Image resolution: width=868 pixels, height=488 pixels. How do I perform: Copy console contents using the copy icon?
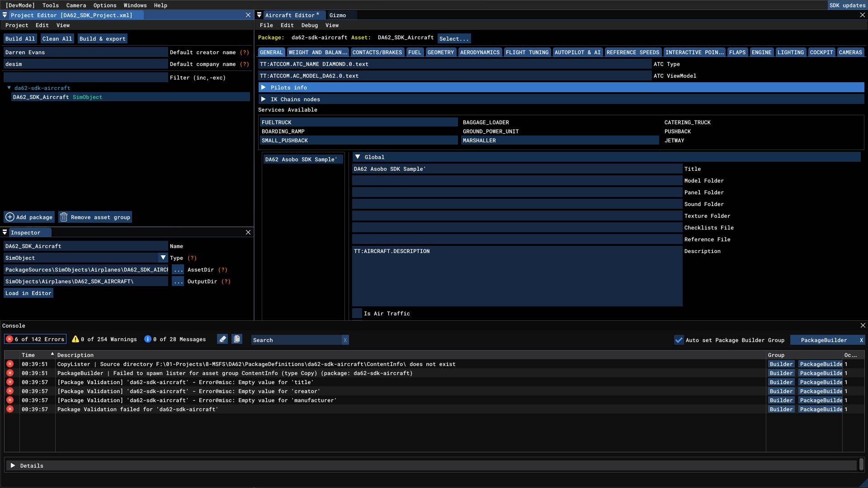237,339
